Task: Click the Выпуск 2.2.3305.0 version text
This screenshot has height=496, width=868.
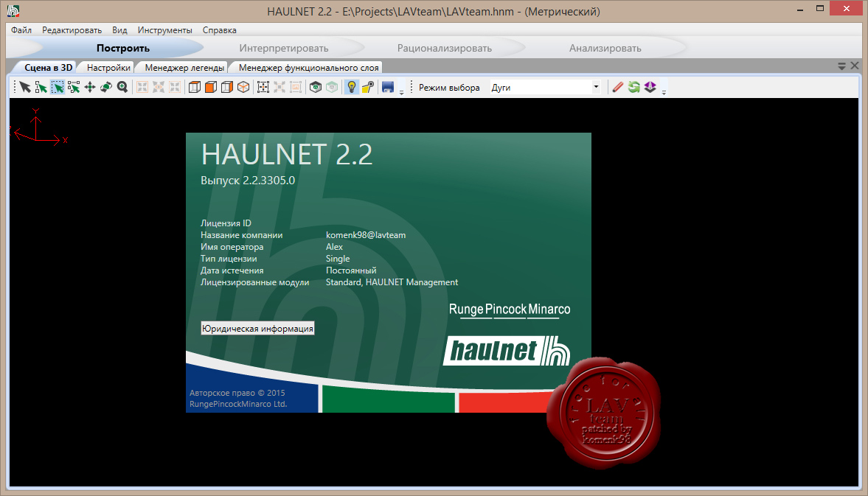Action: [248, 181]
